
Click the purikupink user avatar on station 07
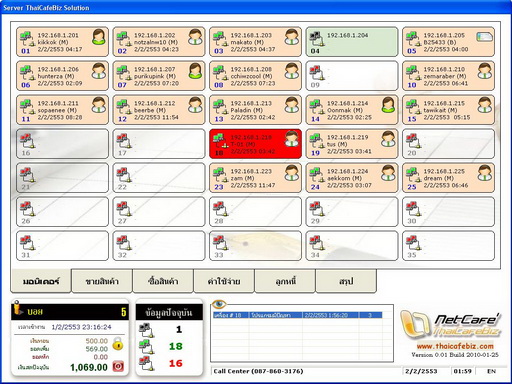[195, 71]
